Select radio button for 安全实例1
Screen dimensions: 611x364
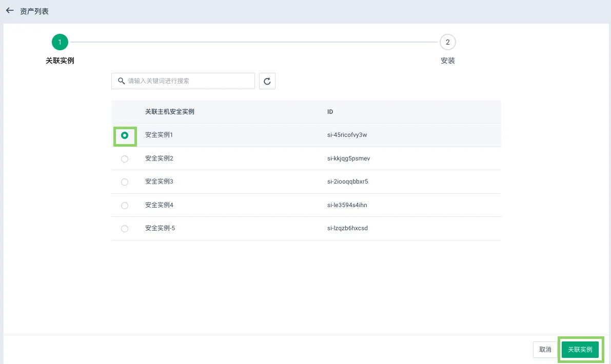pyautogui.click(x=125, y=135)
